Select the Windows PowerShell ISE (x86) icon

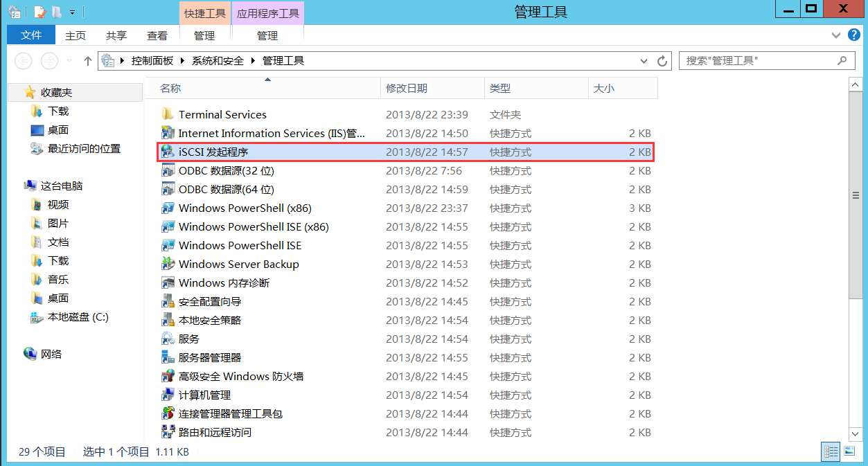click(x=167, y=226)
